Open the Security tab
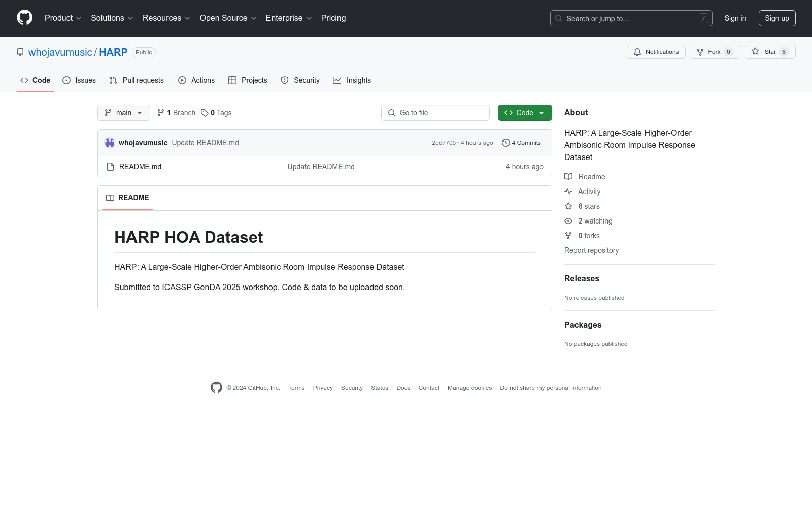 point(300,80)
